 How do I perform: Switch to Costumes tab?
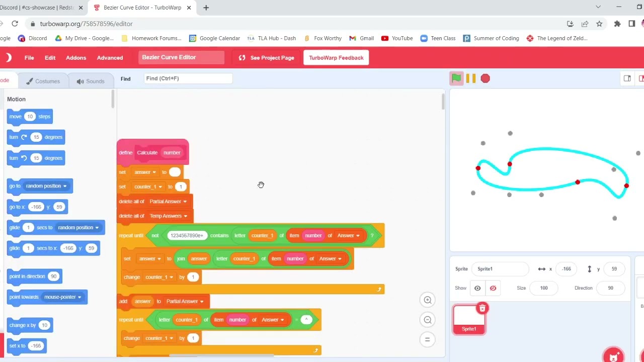tap(43, 81)
